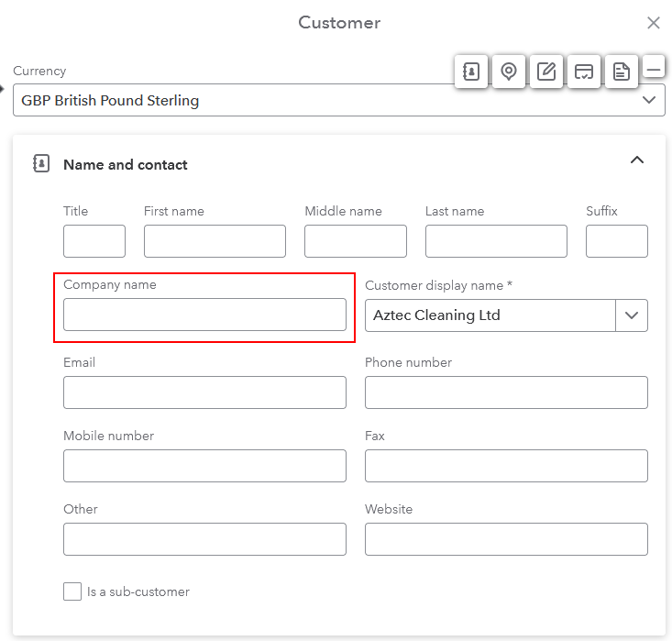672x641 pixels.
Task: Click the Website input field
Action: (506, 539)
